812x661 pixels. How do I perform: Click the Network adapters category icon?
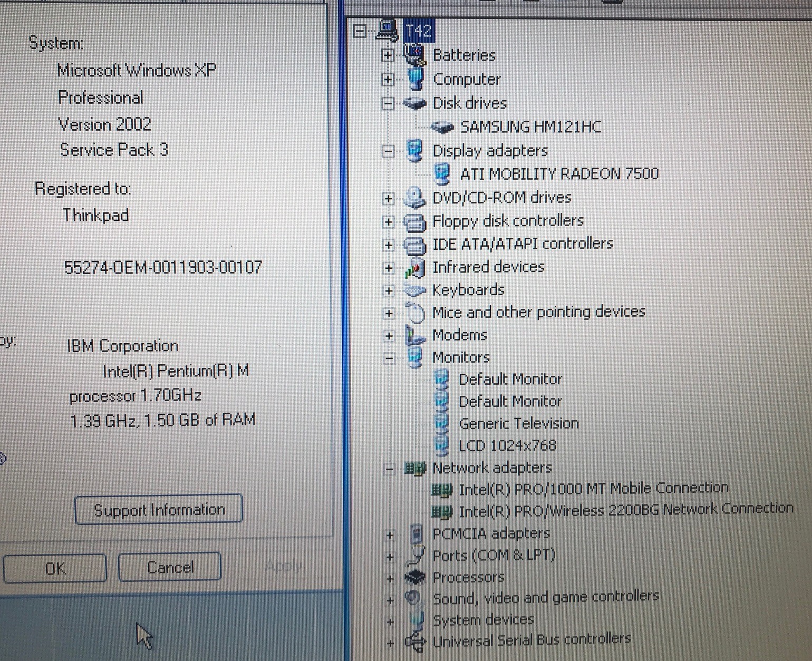click(x=414, y=468)
